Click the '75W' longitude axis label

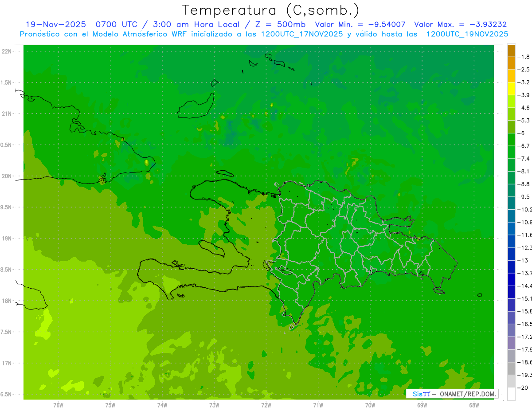[110, 405]
